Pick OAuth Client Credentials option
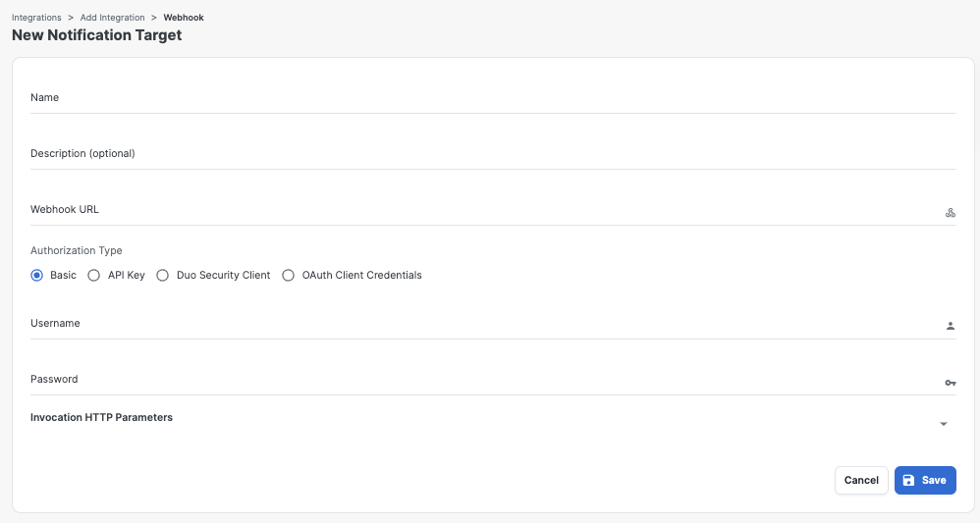The width and height of the screenshot is (980, 523). coord(289,276)
